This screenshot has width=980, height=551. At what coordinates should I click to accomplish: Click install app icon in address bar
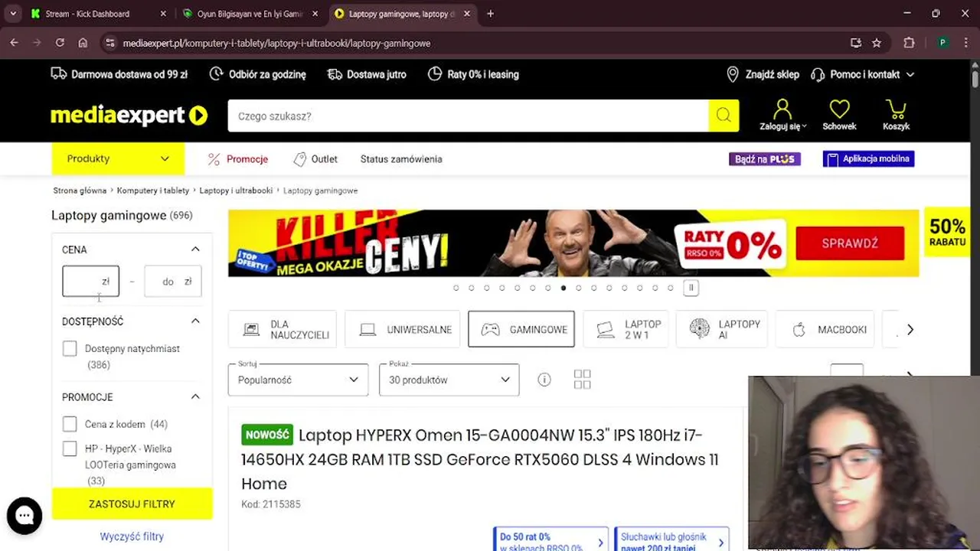point(855,43)
